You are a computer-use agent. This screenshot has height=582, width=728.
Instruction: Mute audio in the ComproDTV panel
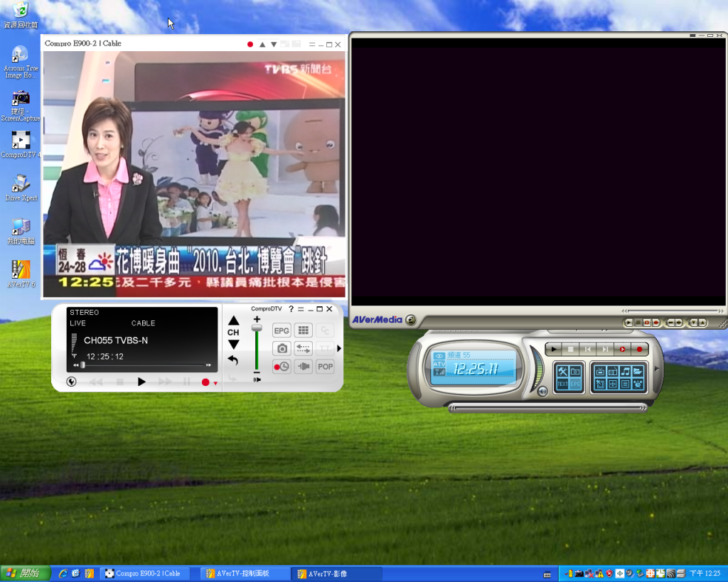(x=257, y=379)
